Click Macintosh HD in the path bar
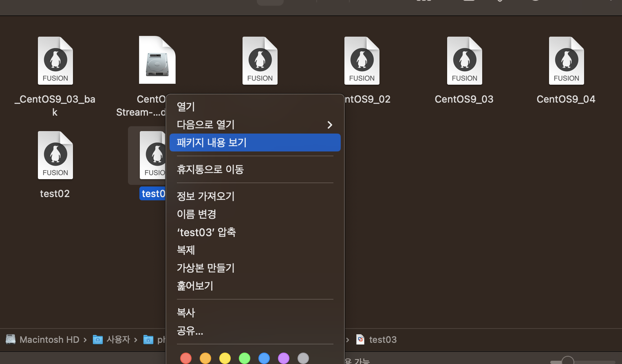Image resolution: width=622 pixels, height=364 pixels. pos(49,340)
